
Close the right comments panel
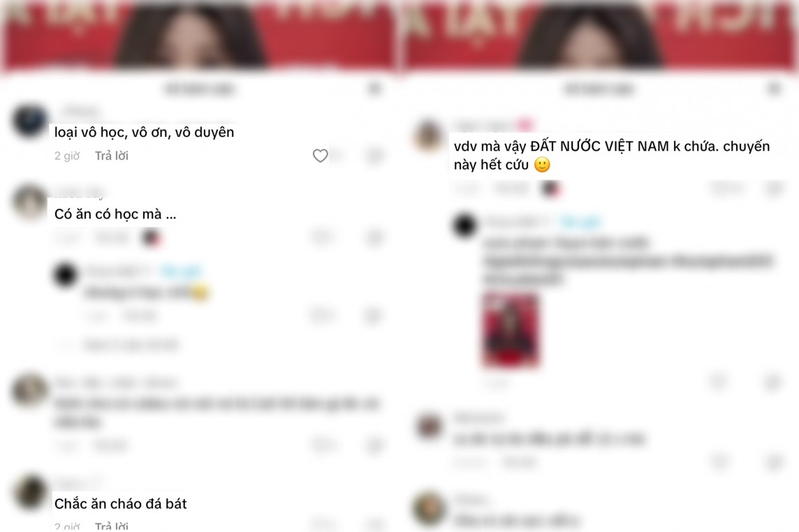tap(774, 89)
